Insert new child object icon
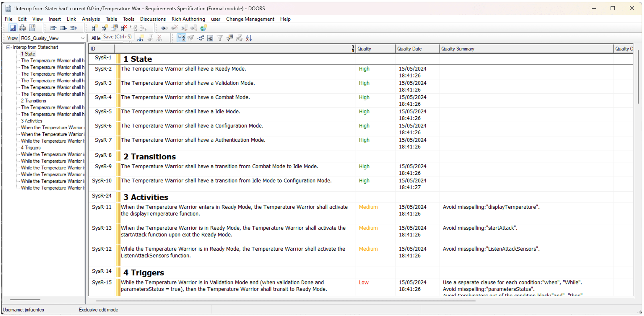 [105, 28]
